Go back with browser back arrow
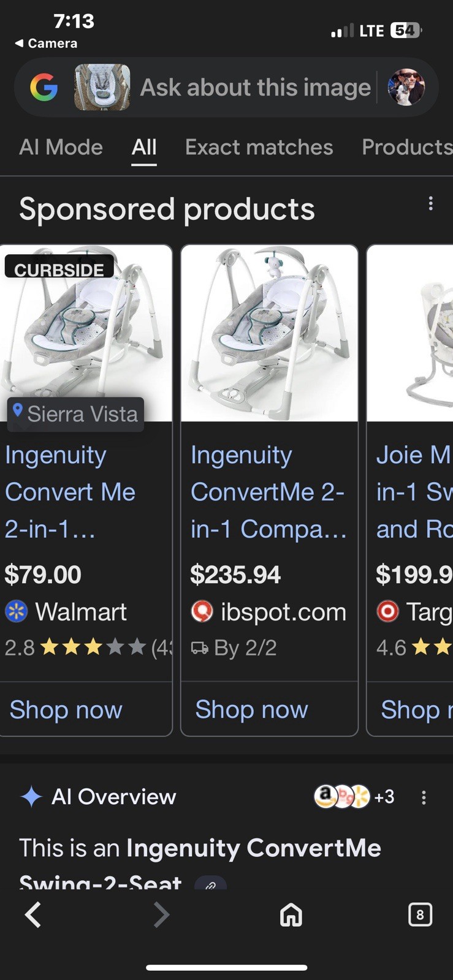Screen dimensions: 453x980 [x=33, y=914]
